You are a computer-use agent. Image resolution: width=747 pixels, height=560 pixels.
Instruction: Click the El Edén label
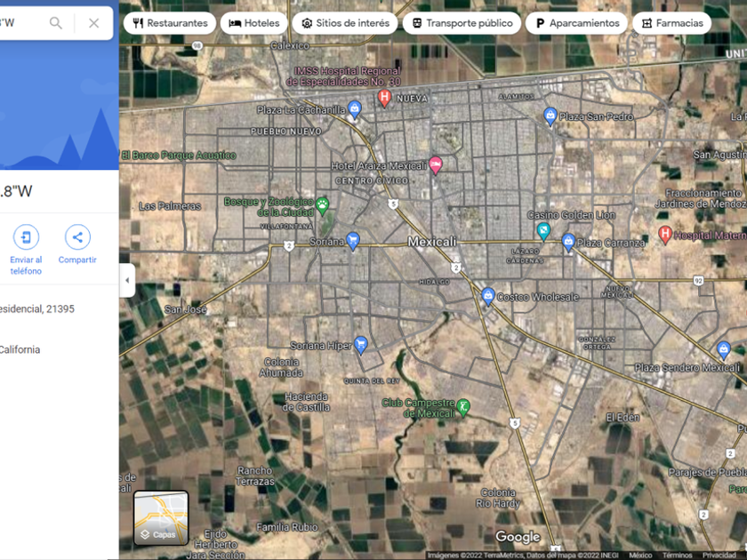[x=622, y=418]
